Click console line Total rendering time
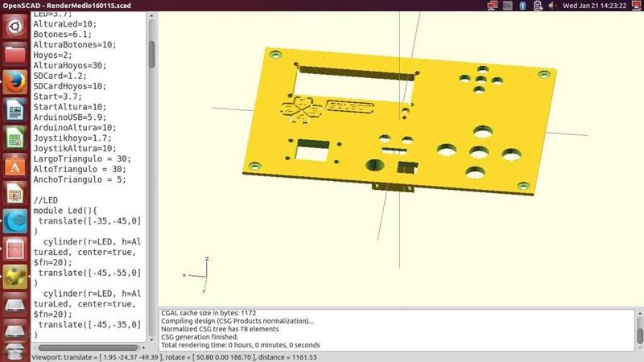Image resolution: width=644 pixels, height=362 pixels. (240, 345)
